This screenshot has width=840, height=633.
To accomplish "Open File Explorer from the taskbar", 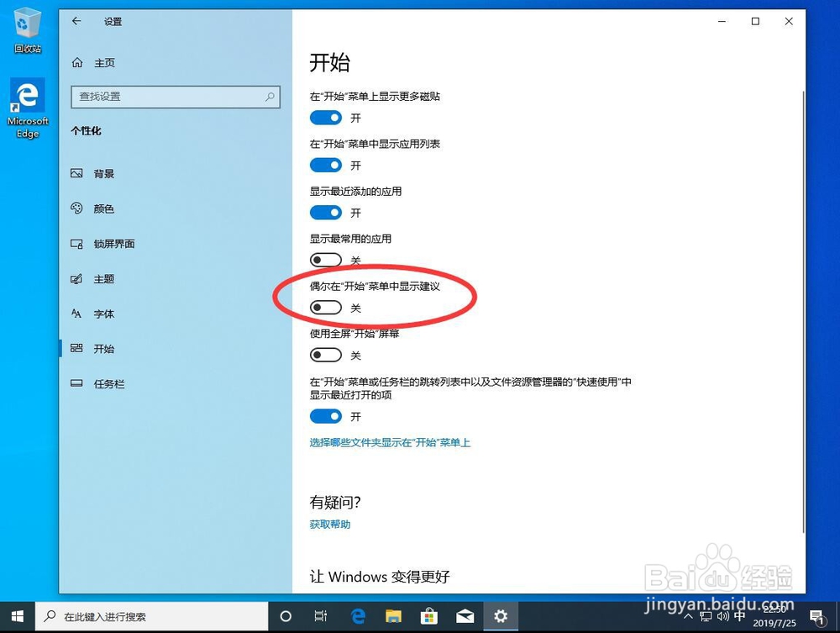I will click(394, 616).
